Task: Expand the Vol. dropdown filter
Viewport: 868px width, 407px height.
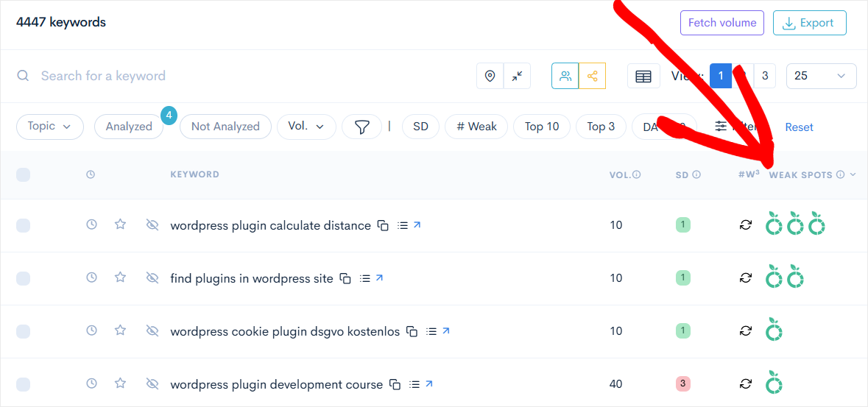Action: pyautogui.click(x=306, y=127)
